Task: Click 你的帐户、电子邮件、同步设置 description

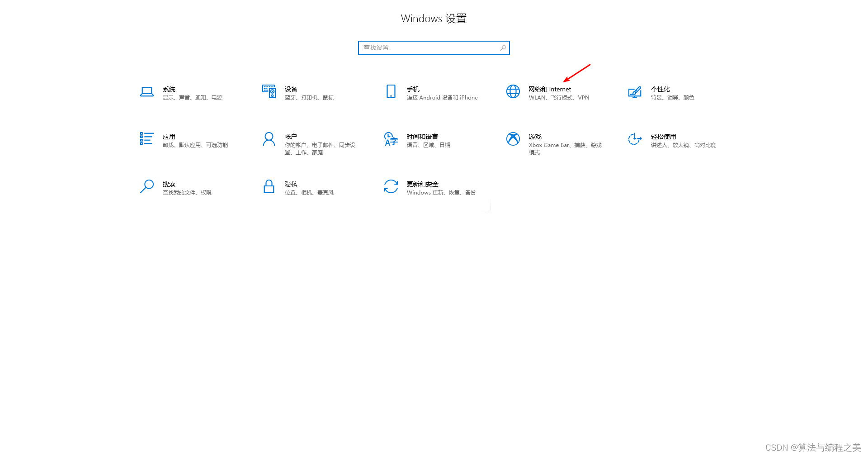Action: [x=320, y=149]
